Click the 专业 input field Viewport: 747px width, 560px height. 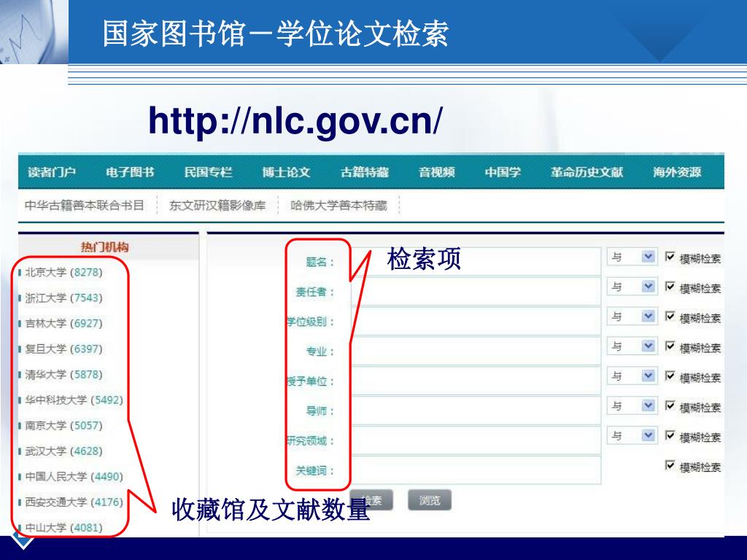pyautogui.click(x=476, y=351)
